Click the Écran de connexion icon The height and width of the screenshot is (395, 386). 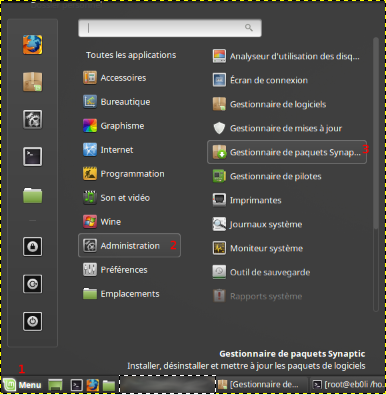219,80
